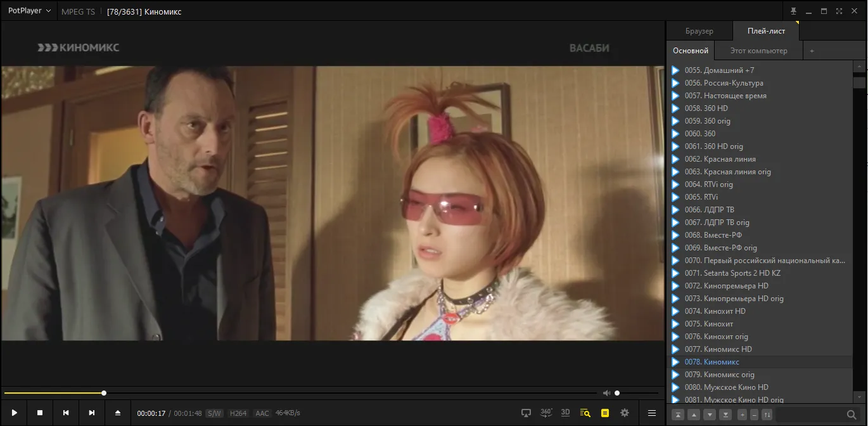Click the playlist search magnifier icon
868x426 pixels.
(852, 415)
